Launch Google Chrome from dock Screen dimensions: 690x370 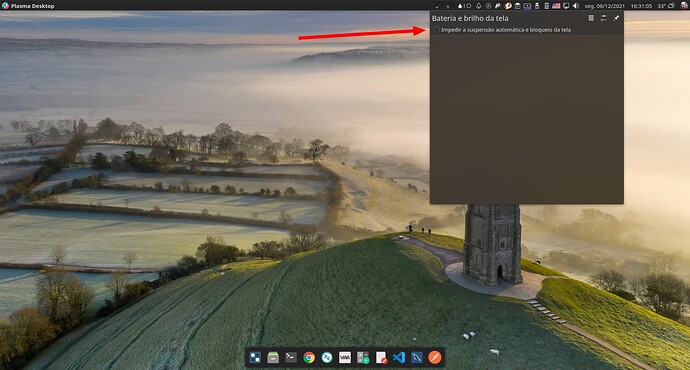(x=309, y=357)
